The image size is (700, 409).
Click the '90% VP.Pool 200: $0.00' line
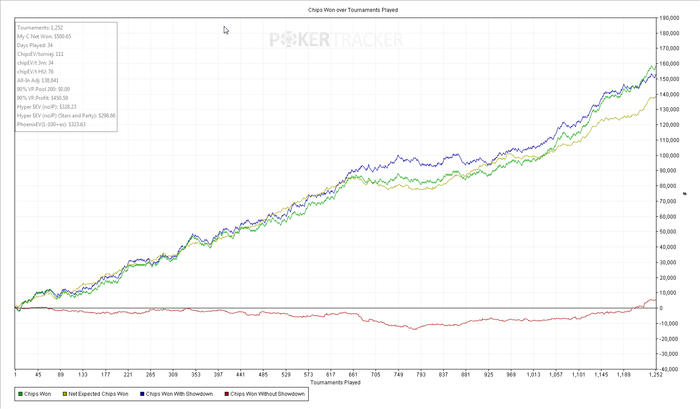44,89
